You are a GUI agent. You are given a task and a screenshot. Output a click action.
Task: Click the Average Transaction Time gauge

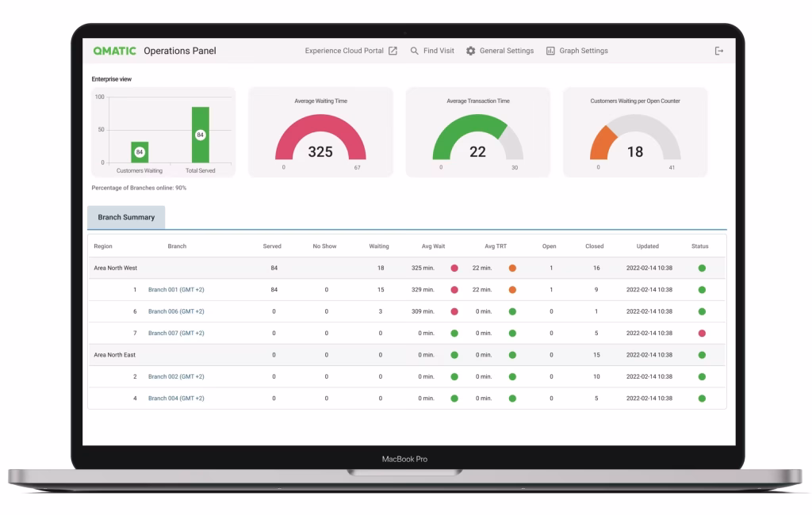pyautogui.click(x=477, y=139)
